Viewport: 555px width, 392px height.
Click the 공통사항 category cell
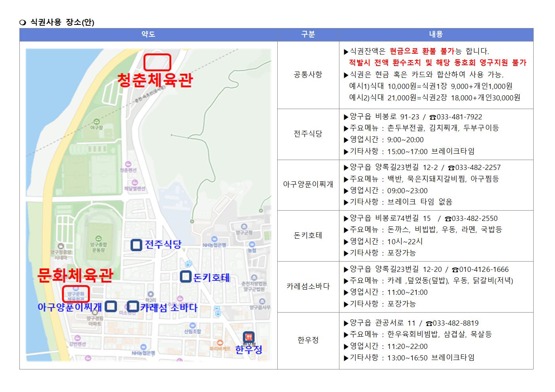[308, 75]
